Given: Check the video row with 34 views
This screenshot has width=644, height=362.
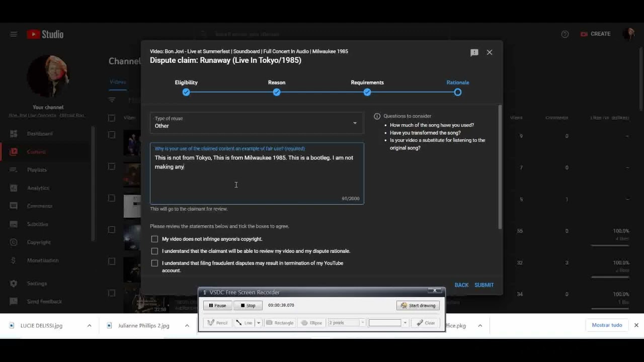Looking at the screenshot, I should 112,293.
